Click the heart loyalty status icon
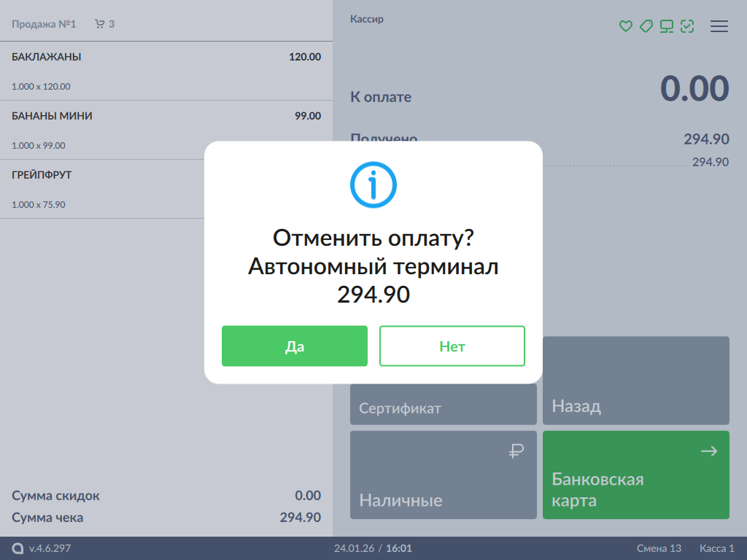This screenshot has width=747, height=560. [625, 26]
